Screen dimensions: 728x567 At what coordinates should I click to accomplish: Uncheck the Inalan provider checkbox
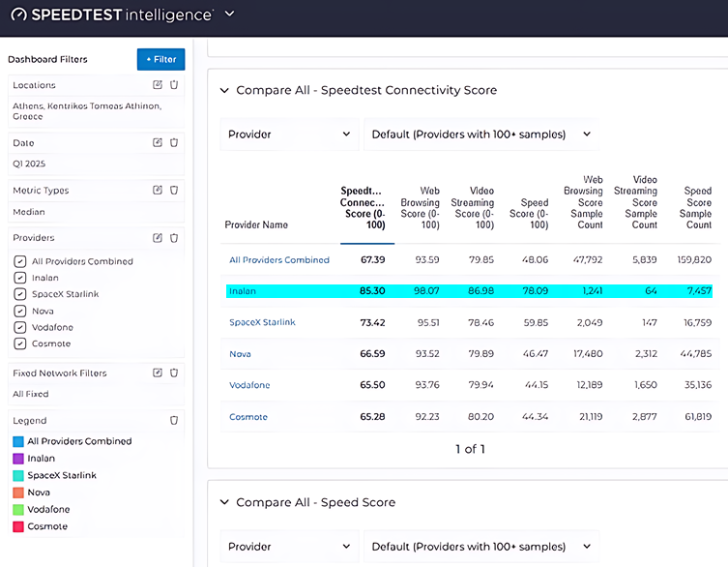tap(20, 278)
